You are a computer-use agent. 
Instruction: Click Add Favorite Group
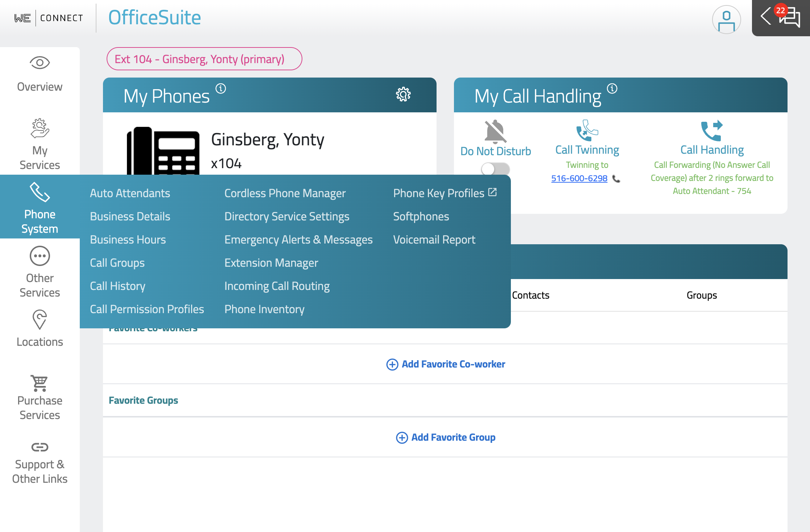click(x=446, y=437)
